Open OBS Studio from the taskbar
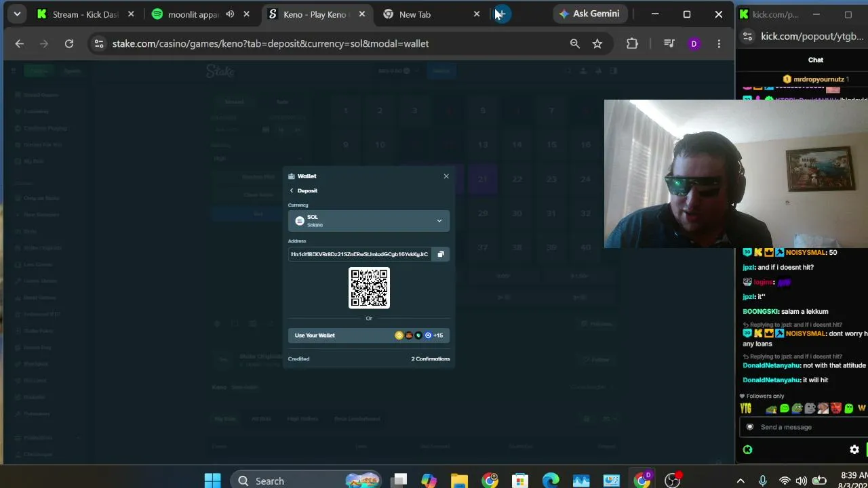Viewport: 868px width, 488px height. click(x=672, y=481)
